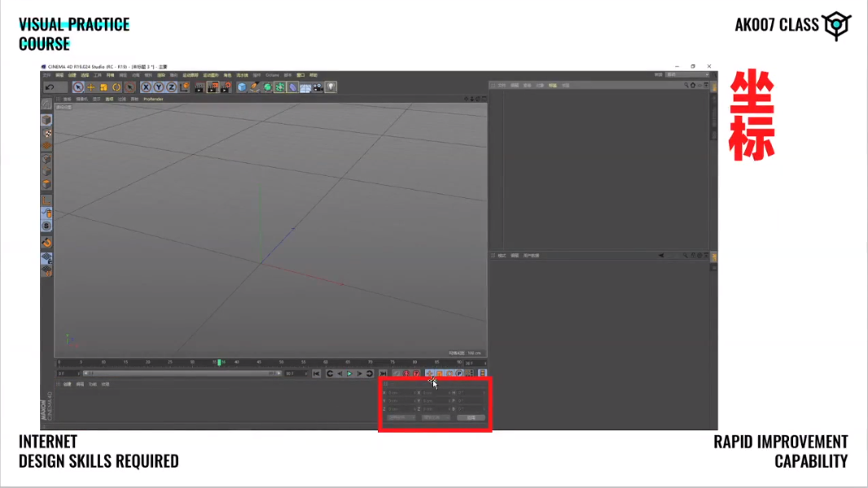
Task: Open the ProRender viewport menu
Action: pos(153,99)
